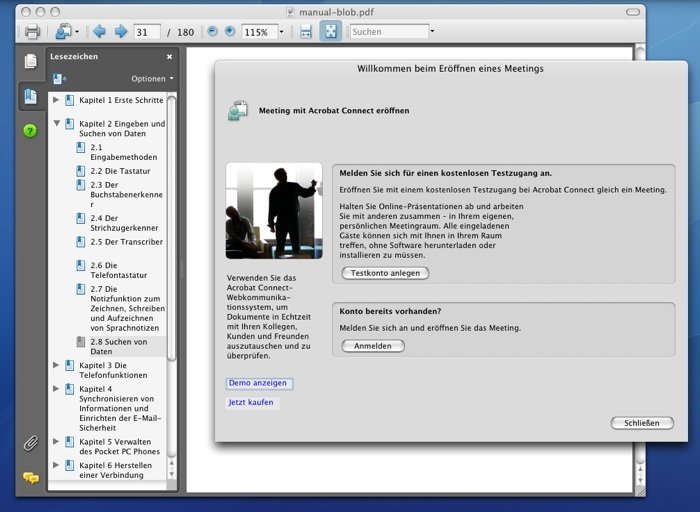Screen dimensions: 700x512
Task: Open dropdown arrow next to meeting icon
Action: (77, 32)
